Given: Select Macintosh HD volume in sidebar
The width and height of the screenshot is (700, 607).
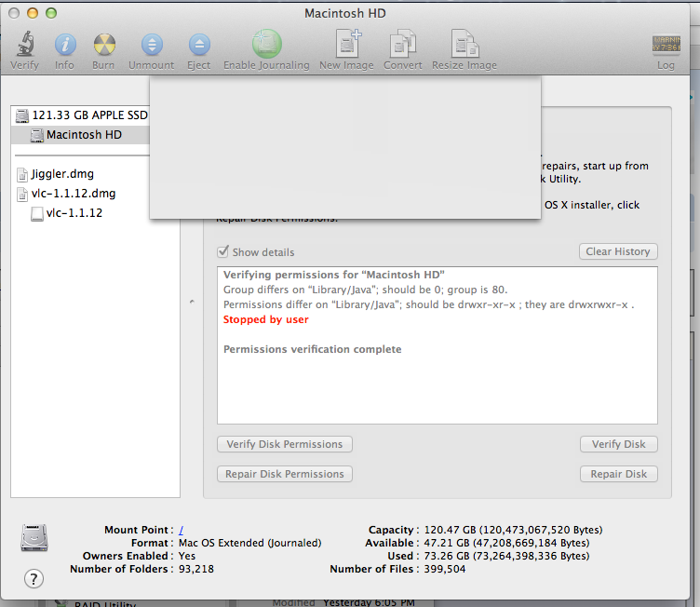Looking at the screenshot, I should [80, 135].
